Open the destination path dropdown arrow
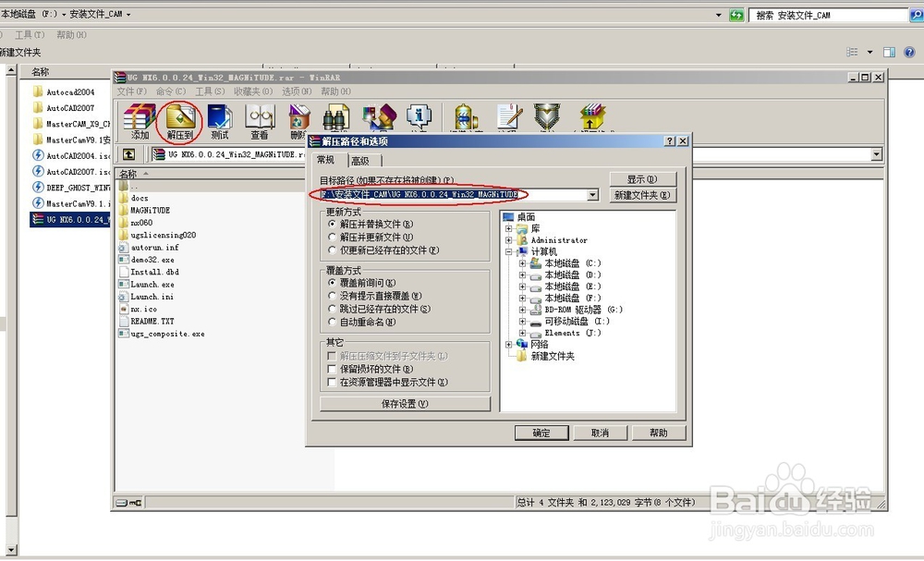The width and height of the screenshot is (924, 561). tap(593, 194)
